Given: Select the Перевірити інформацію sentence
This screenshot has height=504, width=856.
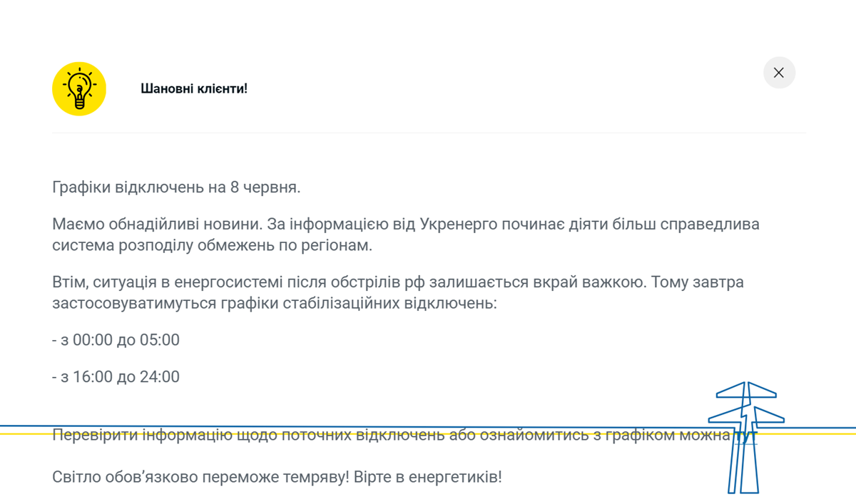Looking at the screenshot, I should point(357,436).
